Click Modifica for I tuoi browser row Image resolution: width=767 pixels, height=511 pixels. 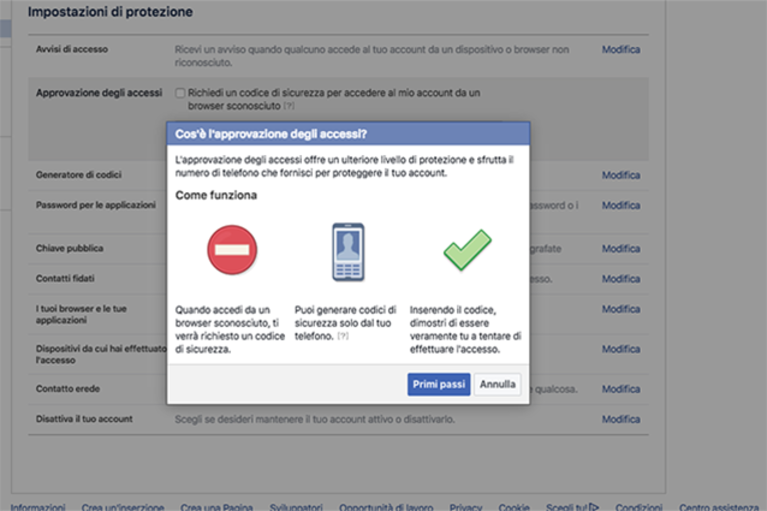621,309
